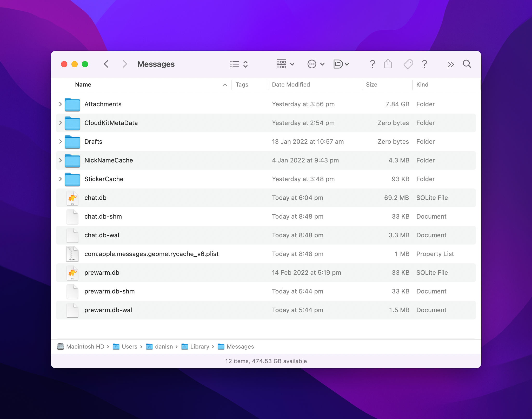Go back with the left chevron

click(x=106, y=64)
